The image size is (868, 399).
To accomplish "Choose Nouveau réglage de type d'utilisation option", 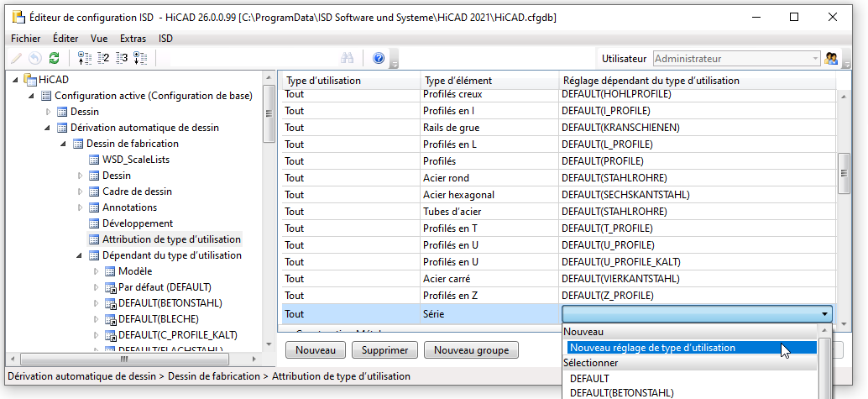I will [651, 348].
